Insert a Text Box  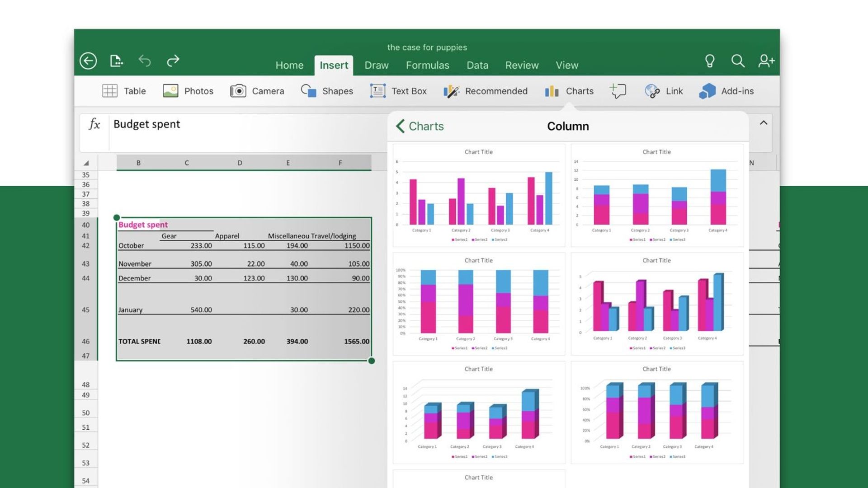coord(398,91)
